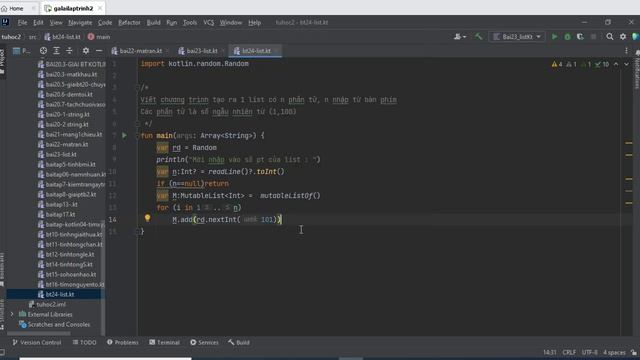Open the Terminal tool window
This screenshot has width=640, height=360.
click(x=164, y=342)
